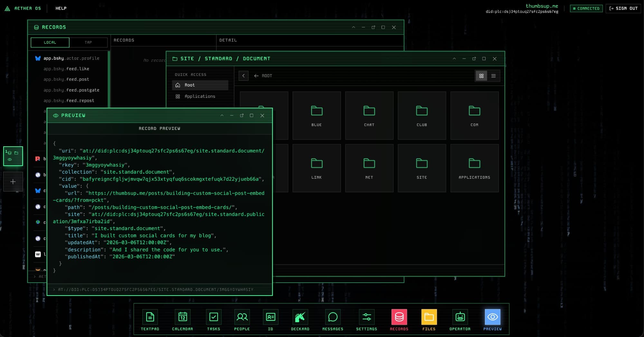Open the Deckard unicorn app
This screenshot has width=644, height=337.
(300, 317)
